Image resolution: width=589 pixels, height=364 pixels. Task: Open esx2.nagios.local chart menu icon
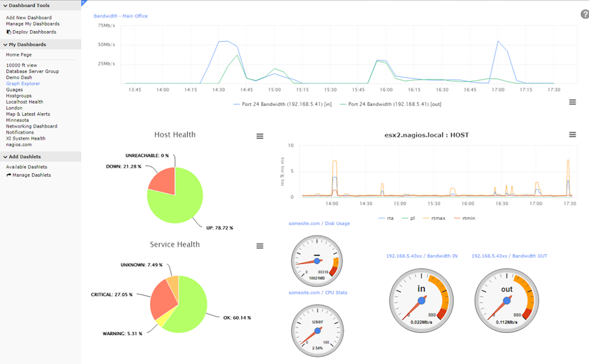click(573, 134)
